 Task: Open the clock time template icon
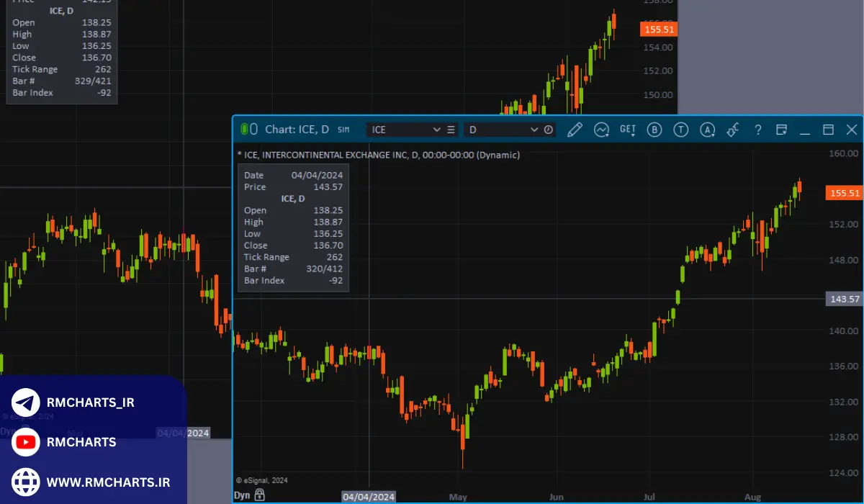tap(549, 130)
